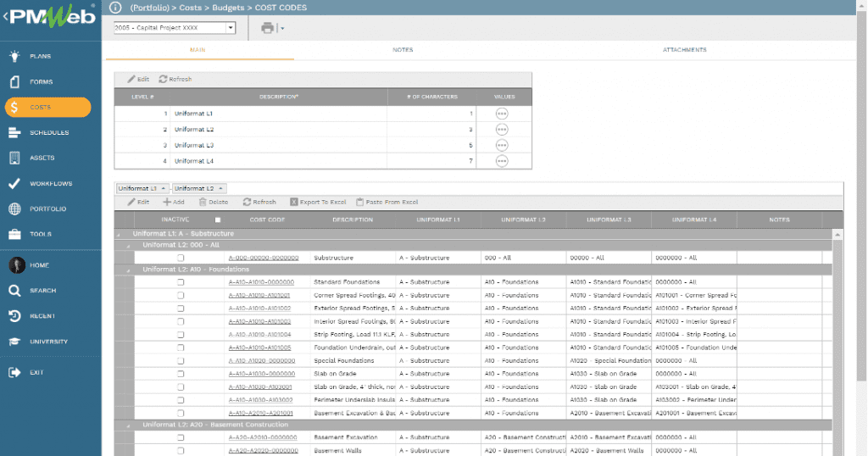
Task: Collapse group Uniformat L2: 000 - All
Action: click(129, 246)
